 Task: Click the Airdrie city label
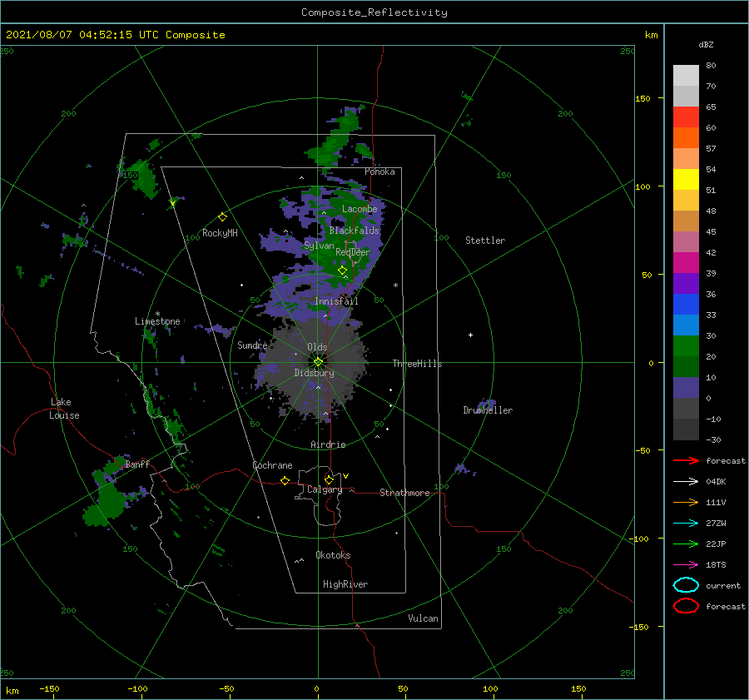(328, 444)
